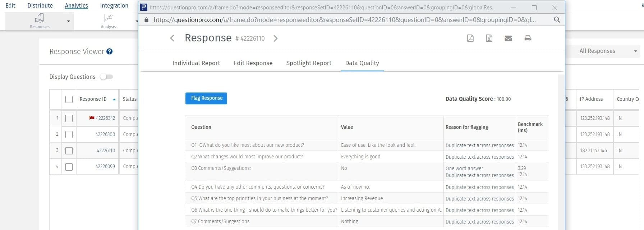Open response 42226110 link
Screen dimensions: 644x230
106,150
